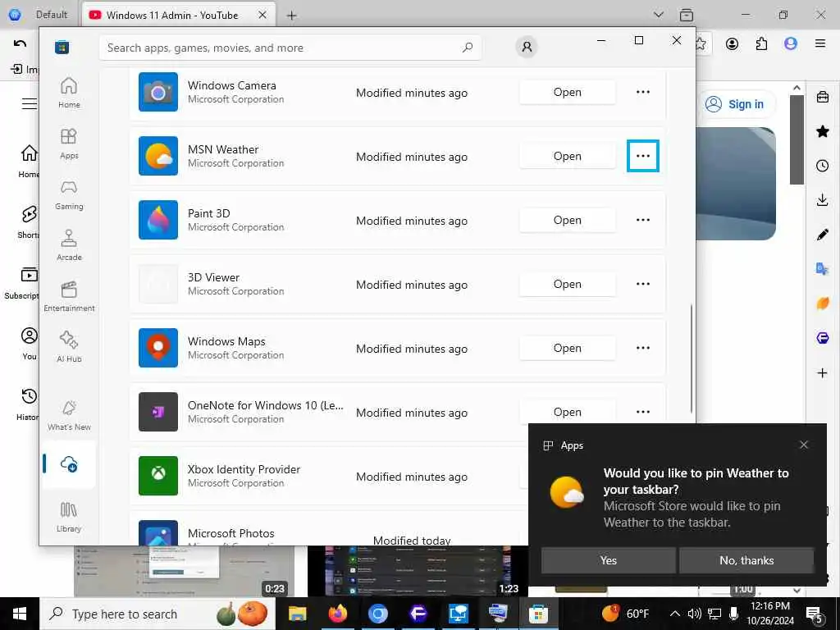Open Entertainment section in Store sidebar
Screen dimensions: 840x630
click(x=69, y=296)
